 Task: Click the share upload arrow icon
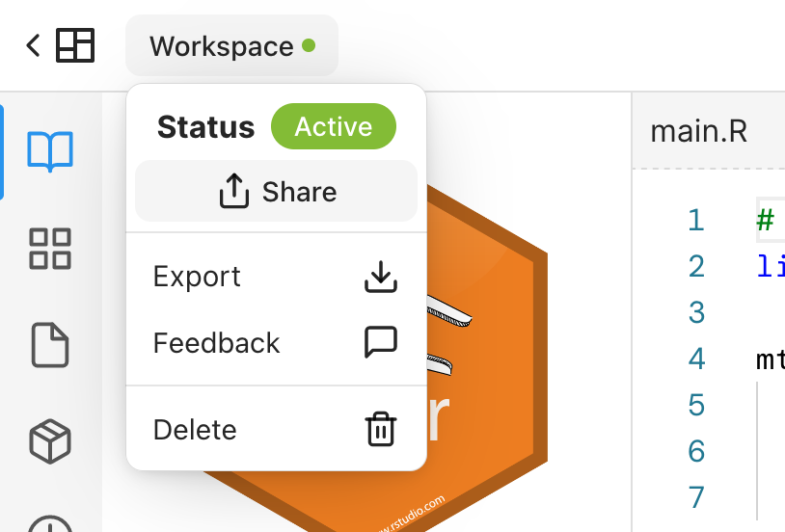click(233, 191)
